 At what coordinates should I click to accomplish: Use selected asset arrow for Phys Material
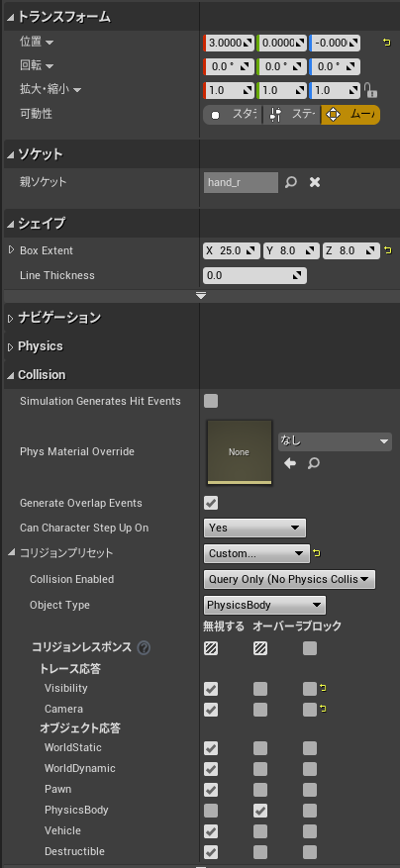[290, 463]
